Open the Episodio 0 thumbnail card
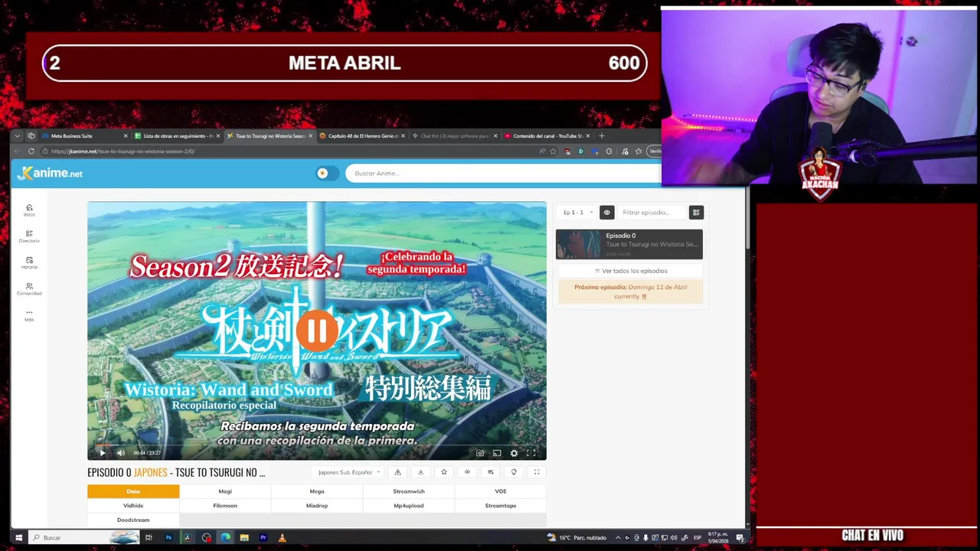This screenshot has height=551, width=980. [629, 244]
